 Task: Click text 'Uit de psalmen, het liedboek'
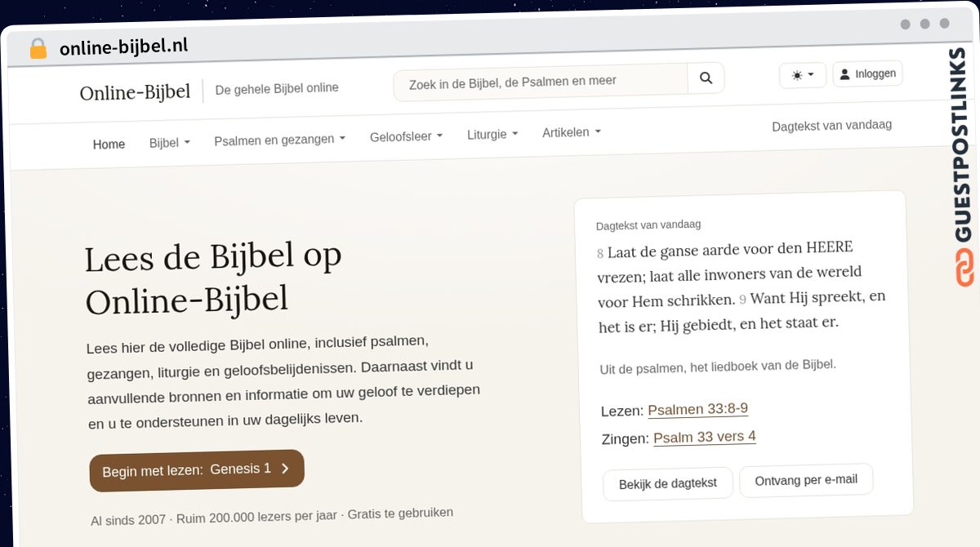pyautogui.click(x=717, y=367)
